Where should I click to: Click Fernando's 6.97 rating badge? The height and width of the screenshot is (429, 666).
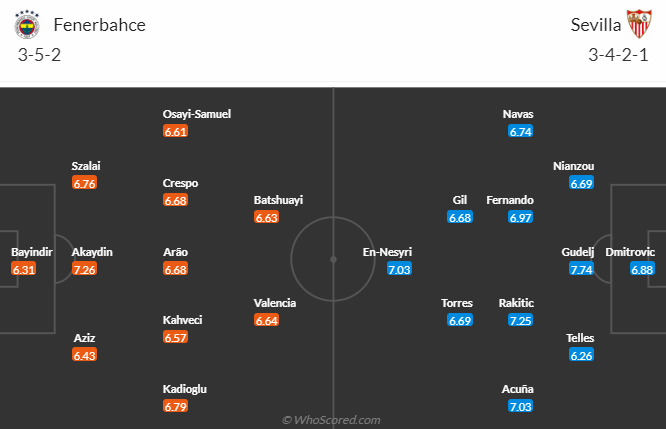(520, 217)
